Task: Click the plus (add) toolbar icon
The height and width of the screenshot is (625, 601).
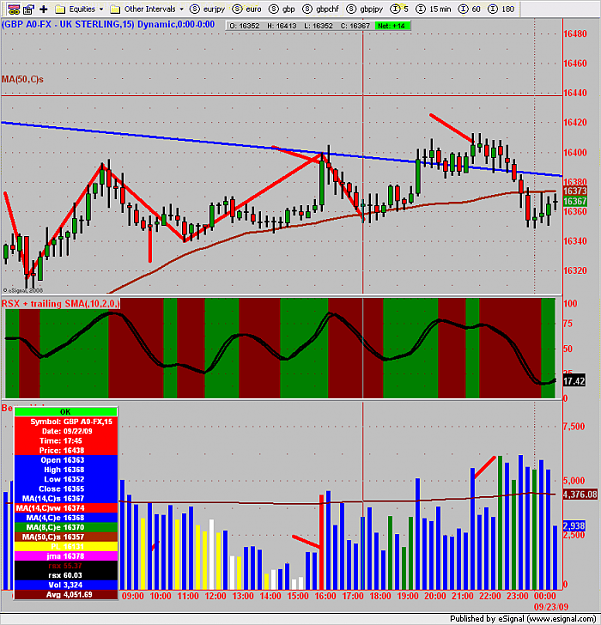Action: click(43, 9)
